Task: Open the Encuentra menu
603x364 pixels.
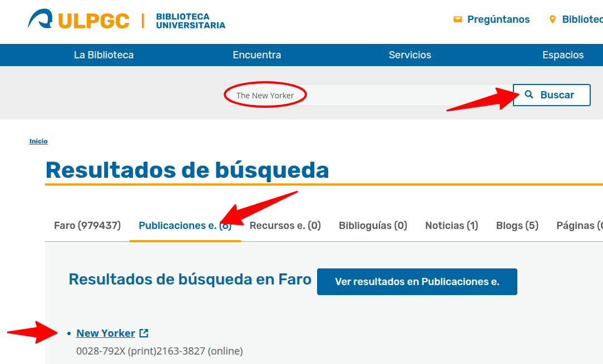Action: (256, 55)
